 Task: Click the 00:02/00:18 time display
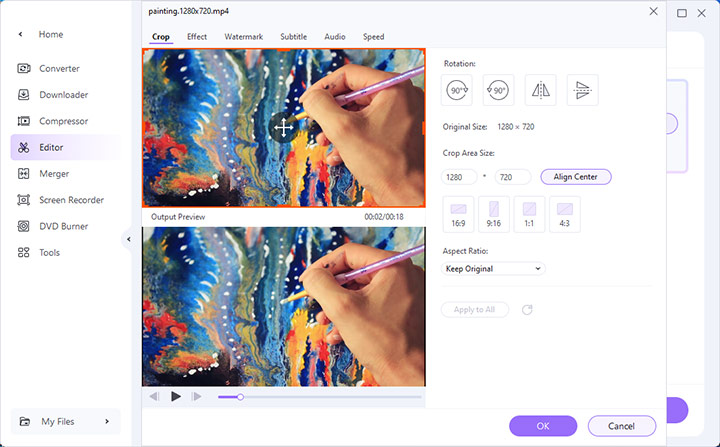(384, 217)
